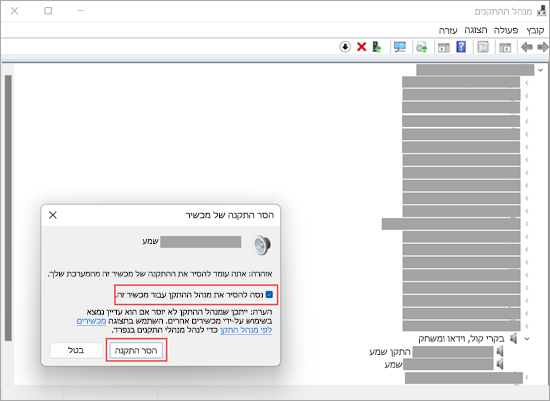Click the vertical scrollbar of the device tree
Image resolution: width=550 pixels, height=401 pixels.
tap(8, 207)
